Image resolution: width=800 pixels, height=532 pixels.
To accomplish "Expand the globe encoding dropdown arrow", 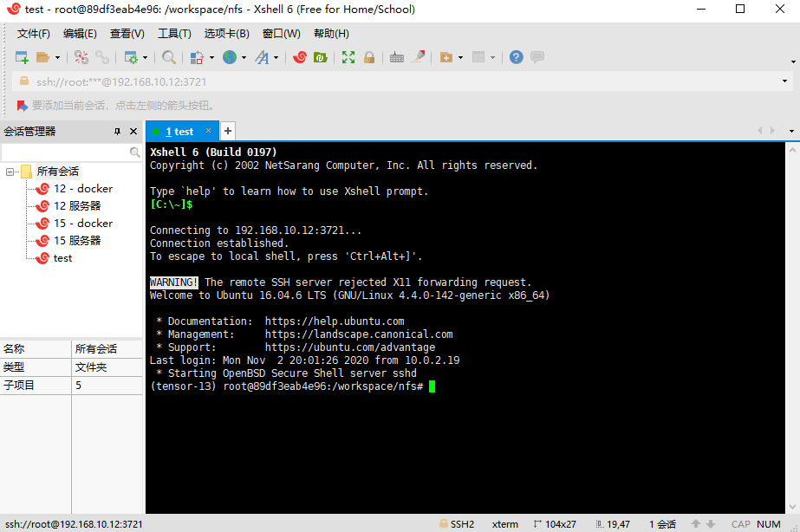I will click(x=244, y=58).
